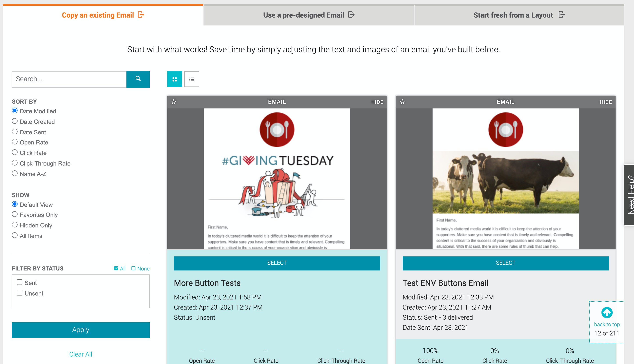Hide the Test ENV Buttons Email
Image resolution: width=634 pixels, height=364 pixels.
pos(606,102)
